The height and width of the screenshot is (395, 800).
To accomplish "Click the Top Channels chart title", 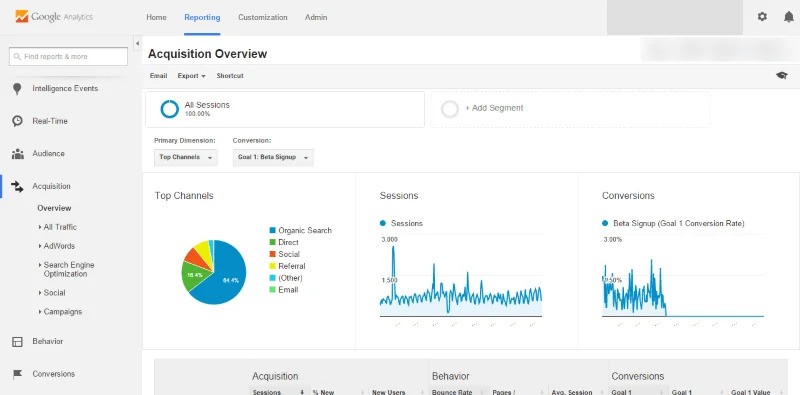I will point(184,195).
